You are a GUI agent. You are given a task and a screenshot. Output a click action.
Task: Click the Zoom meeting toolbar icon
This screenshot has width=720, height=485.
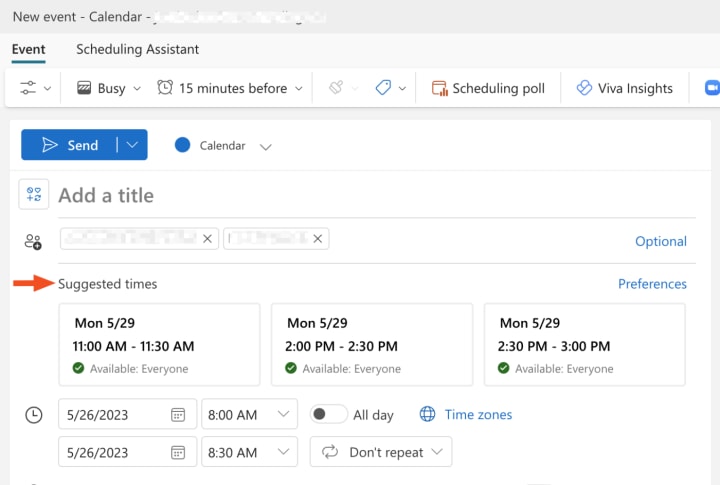712,88
